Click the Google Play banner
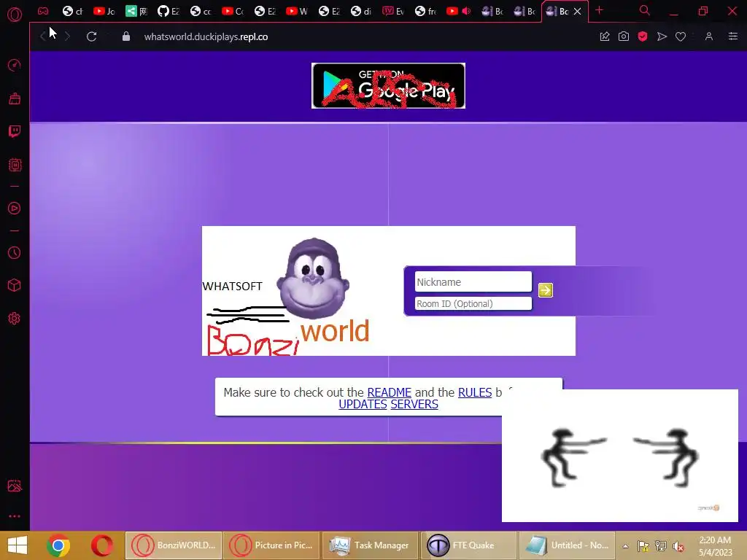Screen dimensions: 747x560 (x=388, y=86)
